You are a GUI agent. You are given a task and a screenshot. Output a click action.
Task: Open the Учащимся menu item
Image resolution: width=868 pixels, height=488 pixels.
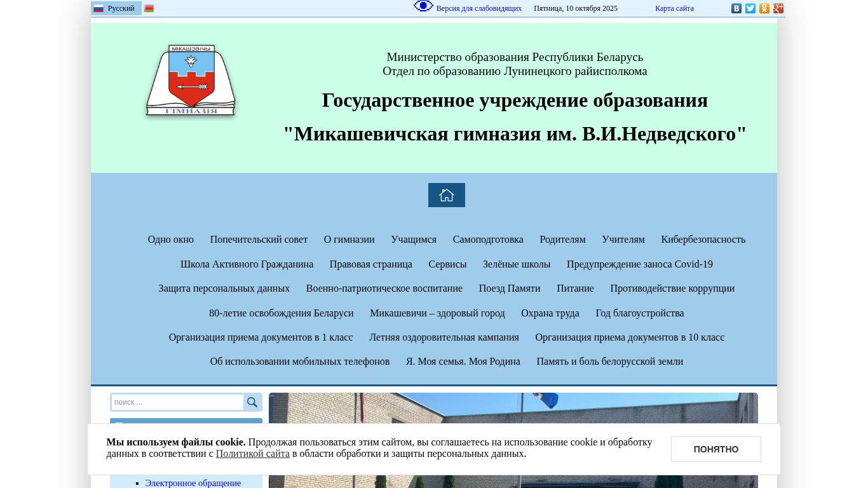click(414, 240)
